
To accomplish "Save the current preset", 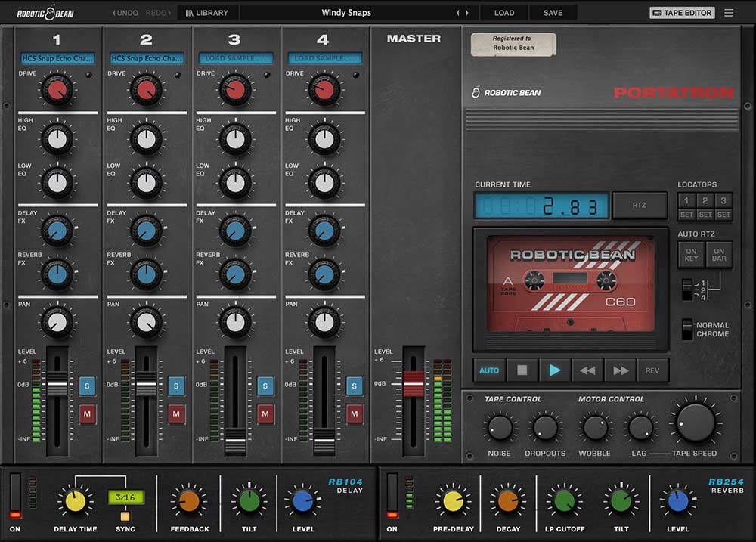I will coord(553,12).
